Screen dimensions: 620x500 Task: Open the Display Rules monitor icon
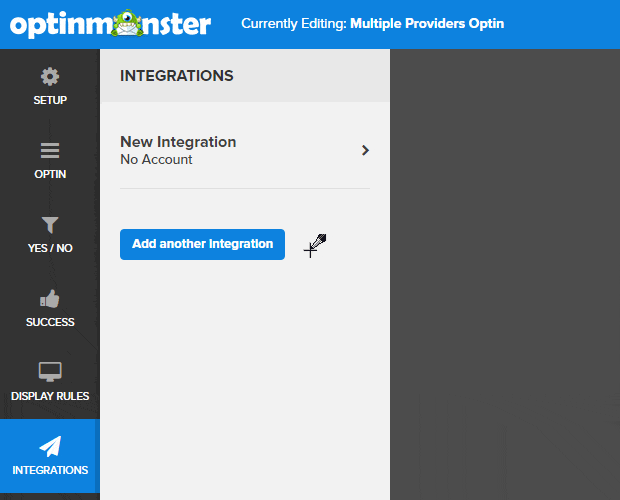point(50,372)
